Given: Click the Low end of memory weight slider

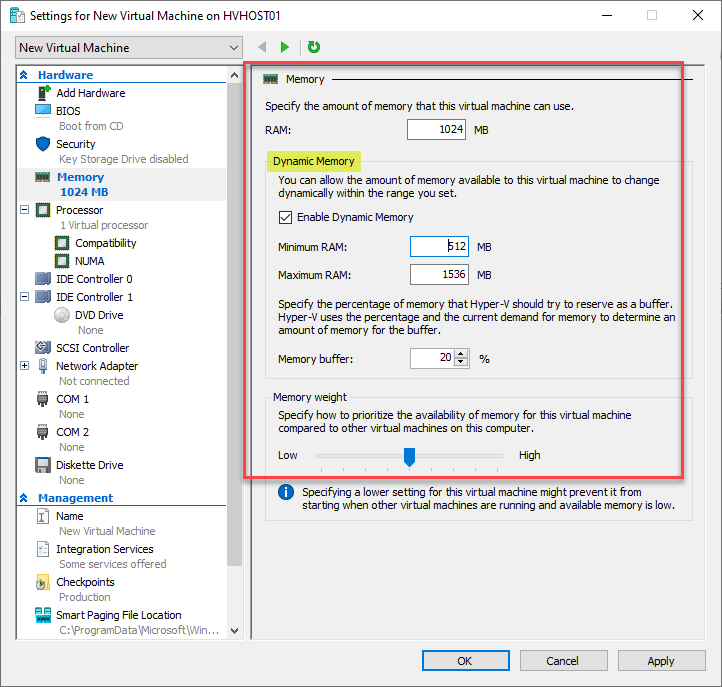Looking at the screenshot, I should (x=288, y=455).
